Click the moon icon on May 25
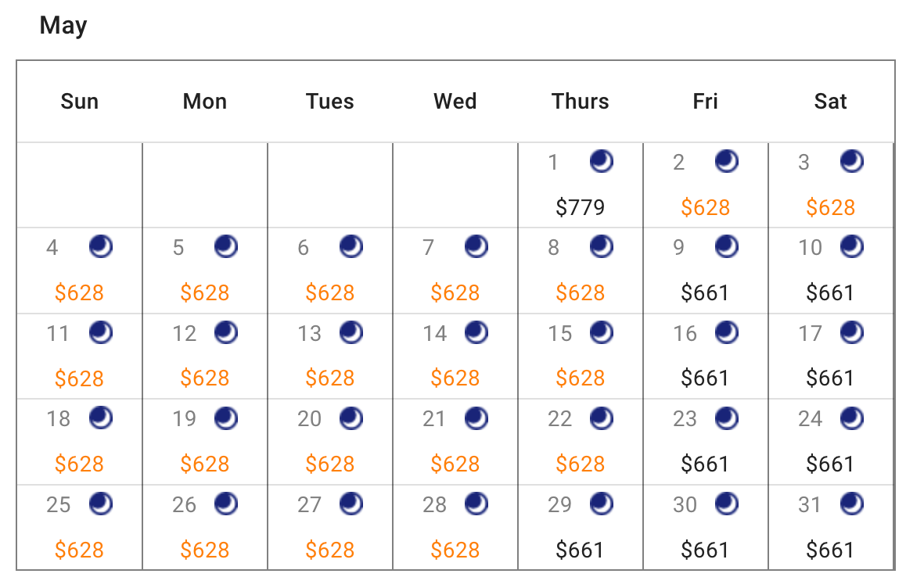The image size is (906, 588). point(101,504)
